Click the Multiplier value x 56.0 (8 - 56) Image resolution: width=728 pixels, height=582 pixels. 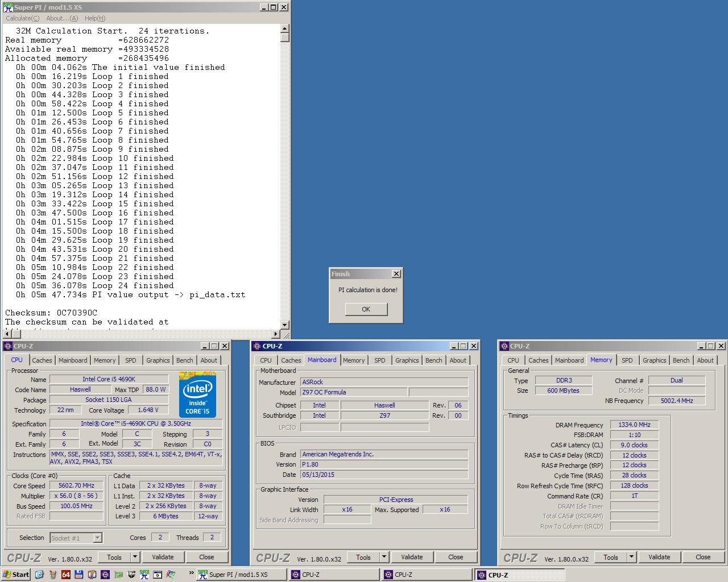[x=76, y=496]
